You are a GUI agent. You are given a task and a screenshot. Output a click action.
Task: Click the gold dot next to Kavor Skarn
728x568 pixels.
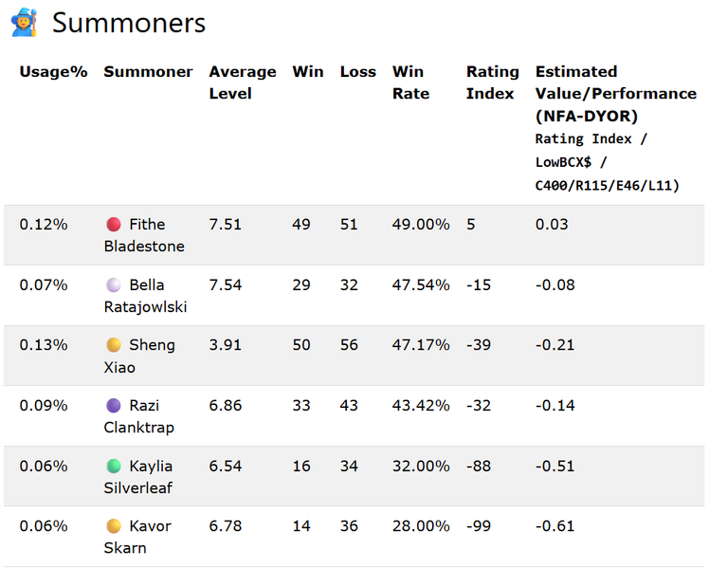click(114, 526)
